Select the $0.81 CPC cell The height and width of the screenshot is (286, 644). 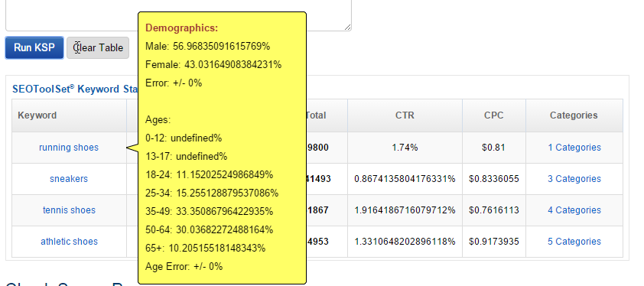tap(493, 148)
